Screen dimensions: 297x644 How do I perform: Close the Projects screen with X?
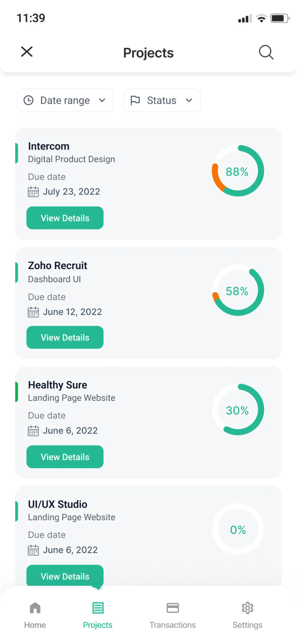point(27,52)
